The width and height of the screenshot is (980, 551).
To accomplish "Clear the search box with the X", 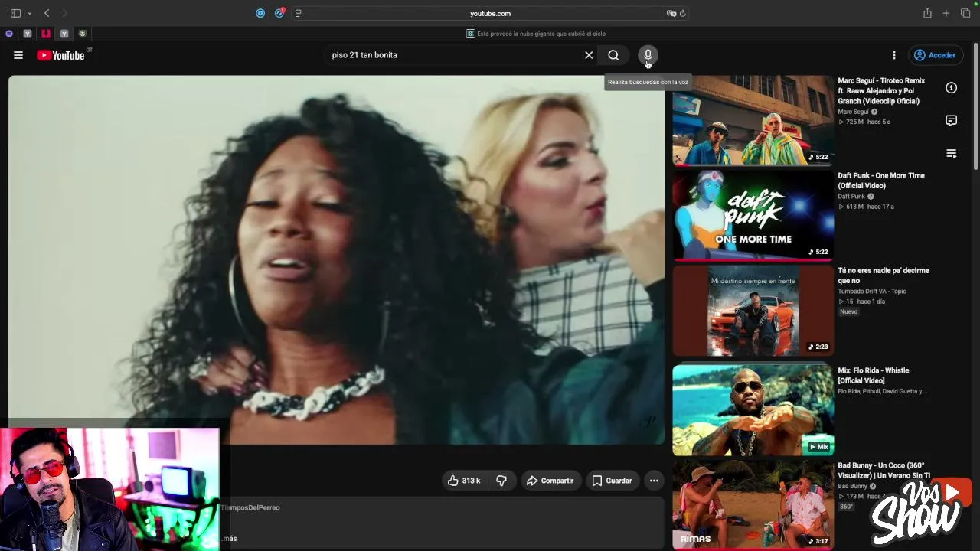I will [x=589, y=55].
